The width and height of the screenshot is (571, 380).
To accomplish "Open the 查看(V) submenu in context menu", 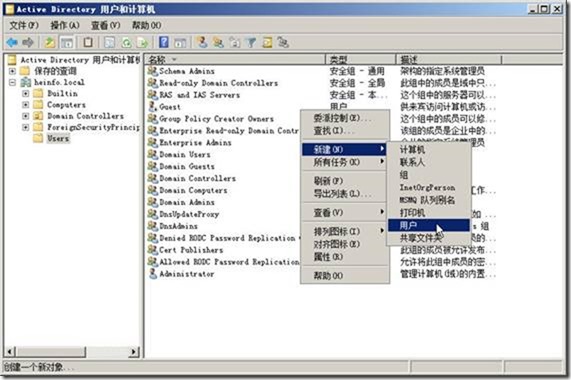I will point(344,212).
